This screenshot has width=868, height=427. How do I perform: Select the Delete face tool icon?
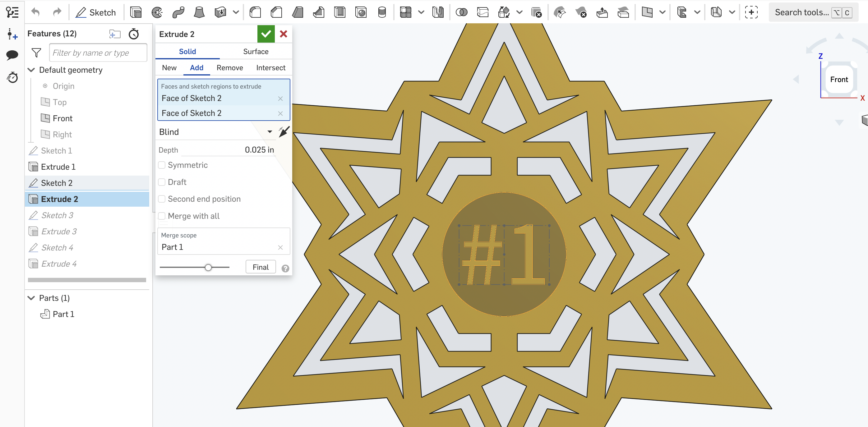(581, 12)
